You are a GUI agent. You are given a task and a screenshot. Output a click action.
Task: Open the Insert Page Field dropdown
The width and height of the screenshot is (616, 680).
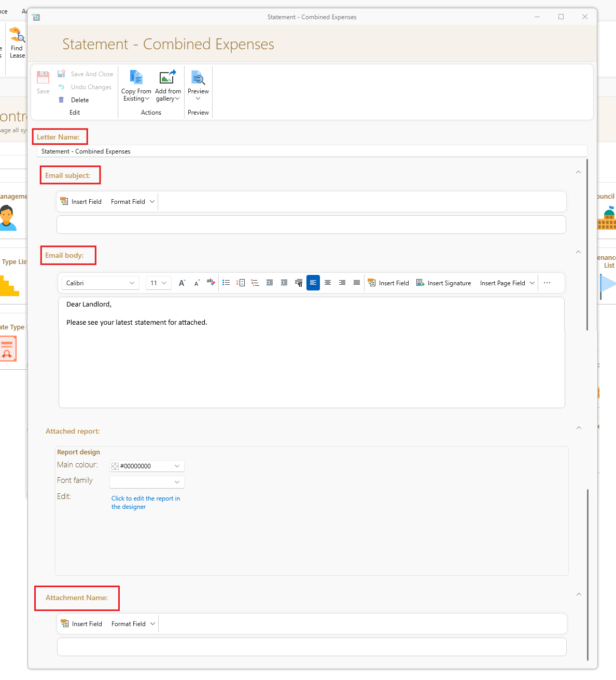click(507, 283)
